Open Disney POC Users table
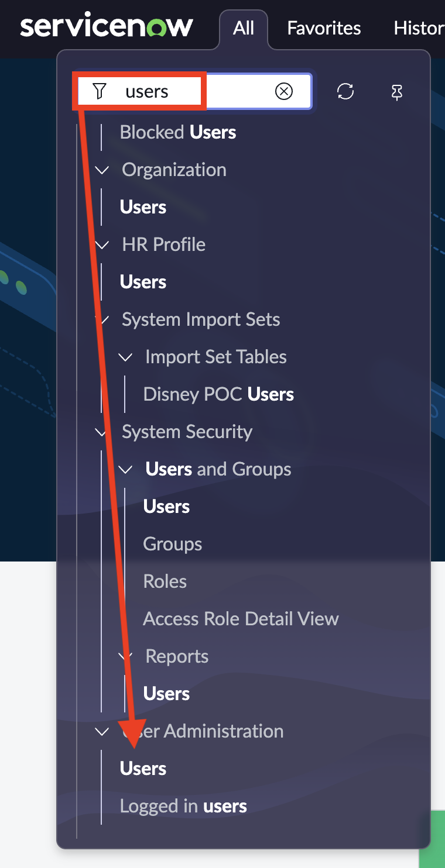This screenshot has height=868, width=445. pyautogui.click(x=218, y=394)
